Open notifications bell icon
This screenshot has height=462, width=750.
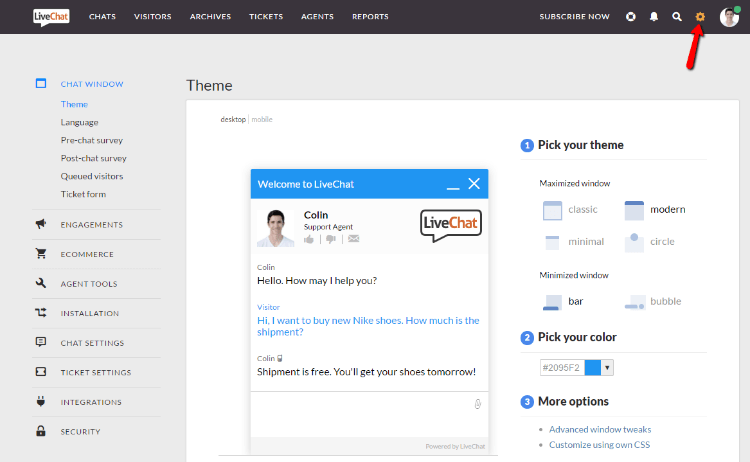(x=654, y=17)
